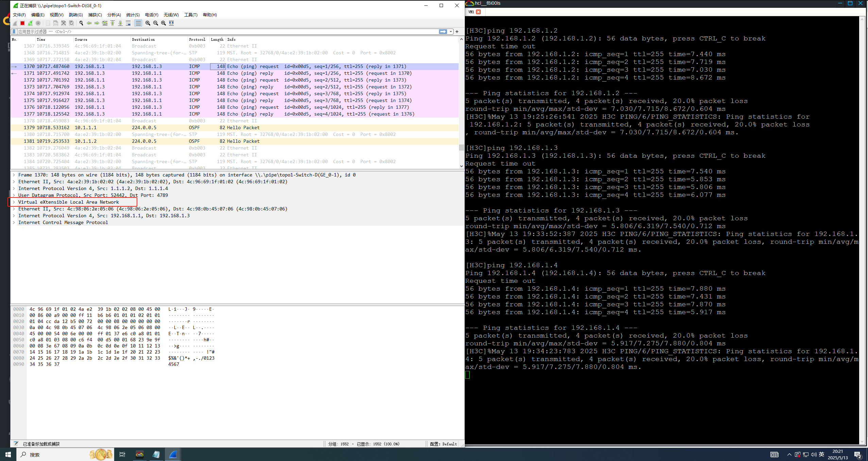Expand the Internet Control Message Protocol node
The height and width of the screenshot is (461, 868).
[14, 222]
